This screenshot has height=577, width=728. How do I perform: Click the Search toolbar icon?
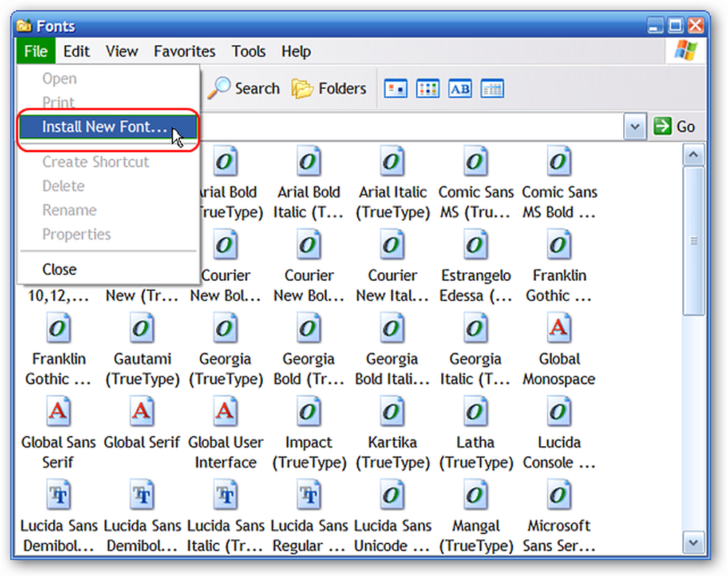coord(219,88)
